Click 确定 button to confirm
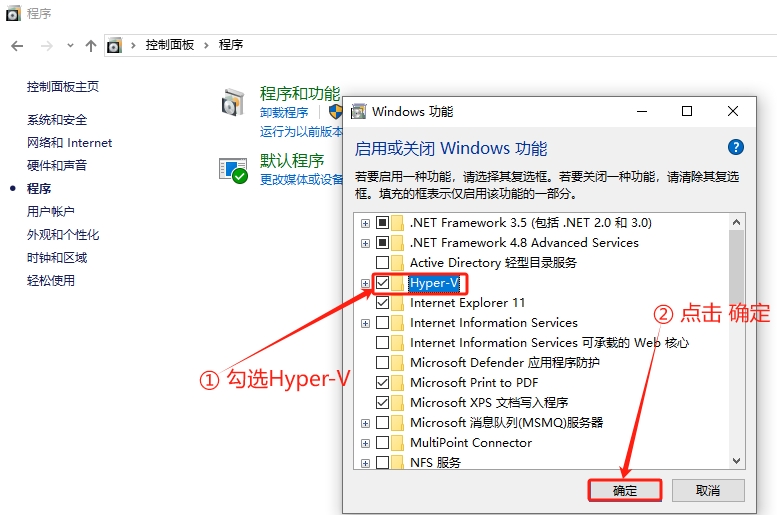 click(x=625, y=490)
